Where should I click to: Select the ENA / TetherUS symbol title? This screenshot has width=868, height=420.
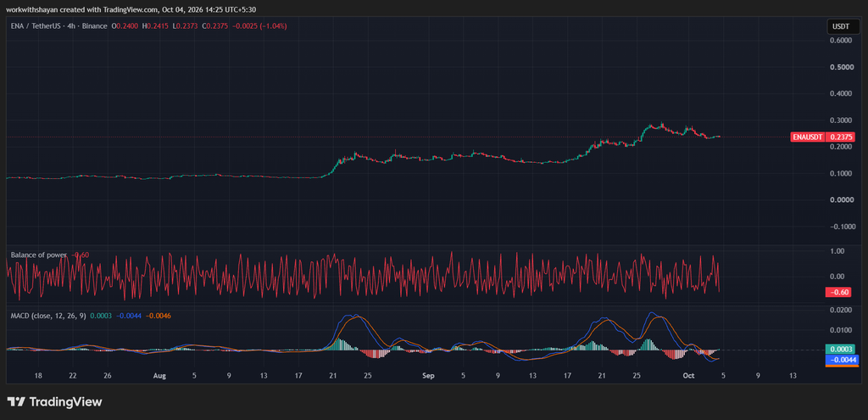(x=36, y=25)
